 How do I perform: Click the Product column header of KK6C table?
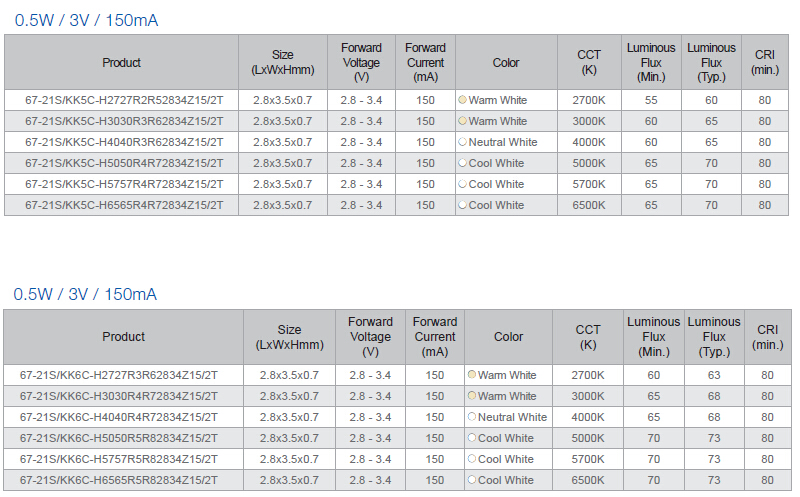123,337
